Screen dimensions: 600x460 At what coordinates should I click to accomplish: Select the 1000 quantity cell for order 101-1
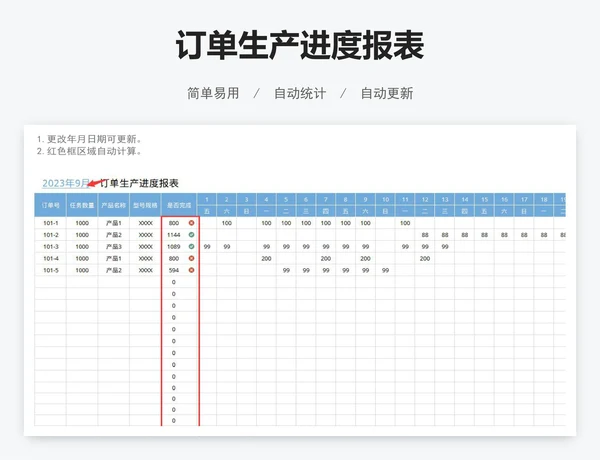point(82,223)
